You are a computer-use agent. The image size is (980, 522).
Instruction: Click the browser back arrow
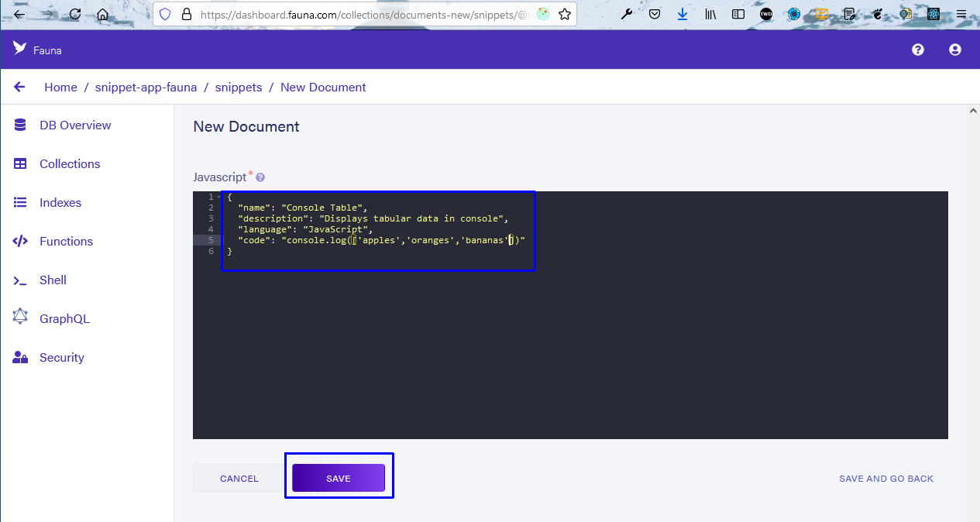click(20, 14)
